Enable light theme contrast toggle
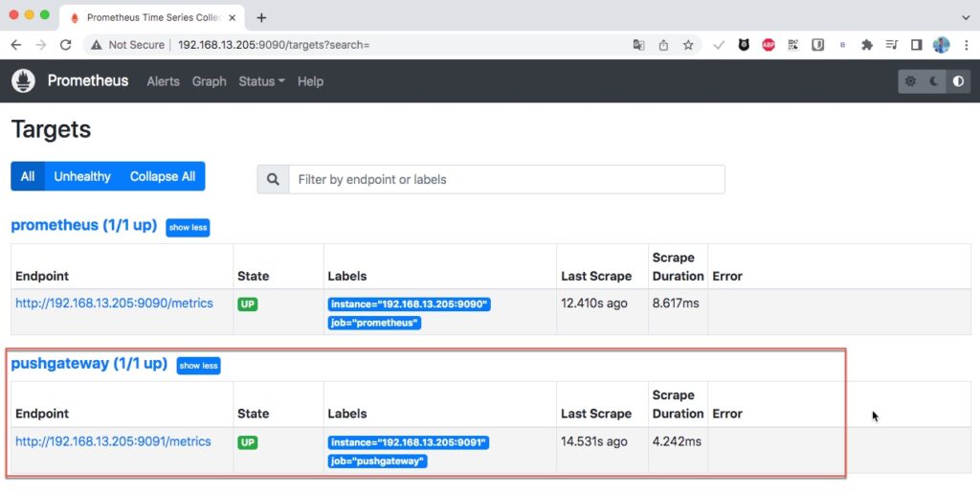980x496 pixels. pos(958,81)
